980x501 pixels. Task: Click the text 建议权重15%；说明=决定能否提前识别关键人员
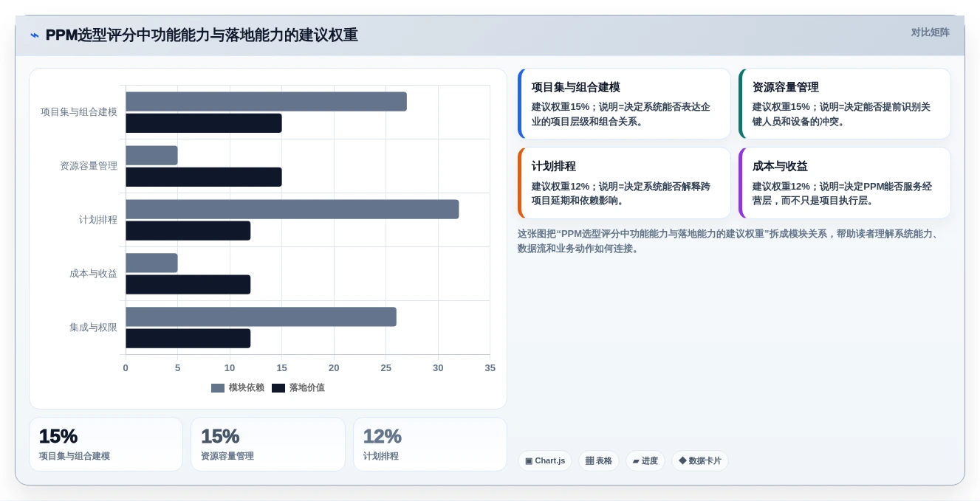pyautogui.click(x=841, y=114)
